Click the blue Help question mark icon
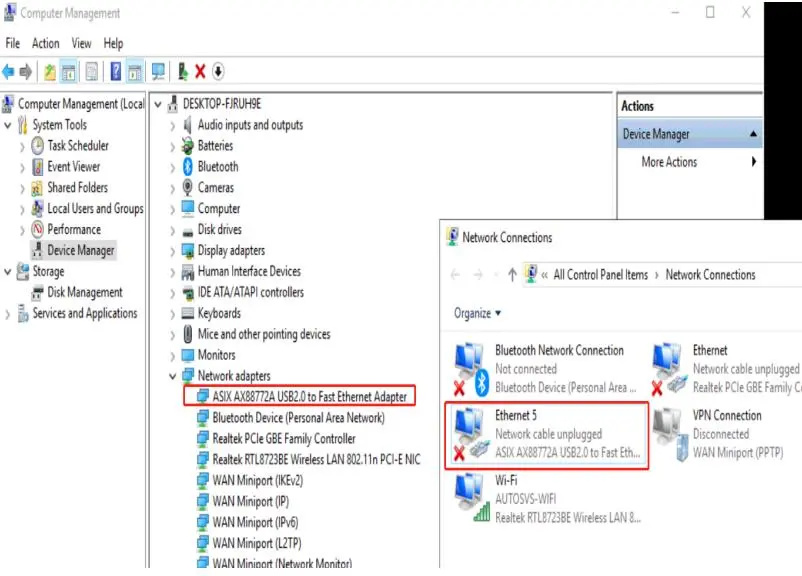The width and height of the screenshot is (802, 576). click(x=116, y=71)
